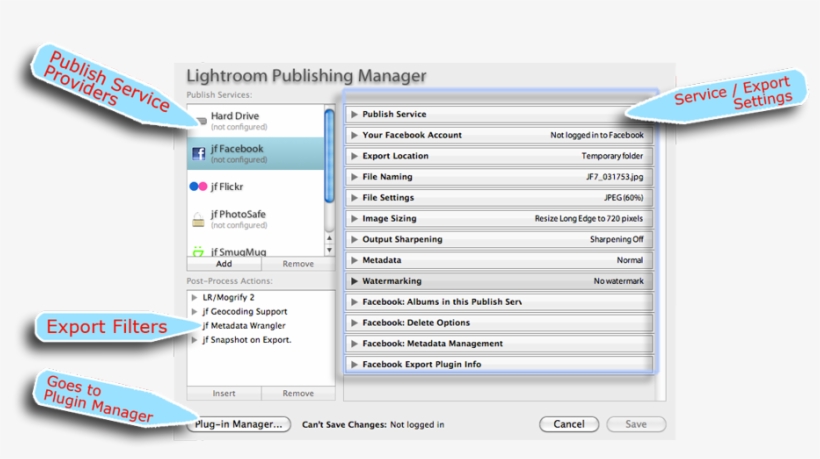
Task: Cancel the Publishing Manager dialog
Action: 569,424
